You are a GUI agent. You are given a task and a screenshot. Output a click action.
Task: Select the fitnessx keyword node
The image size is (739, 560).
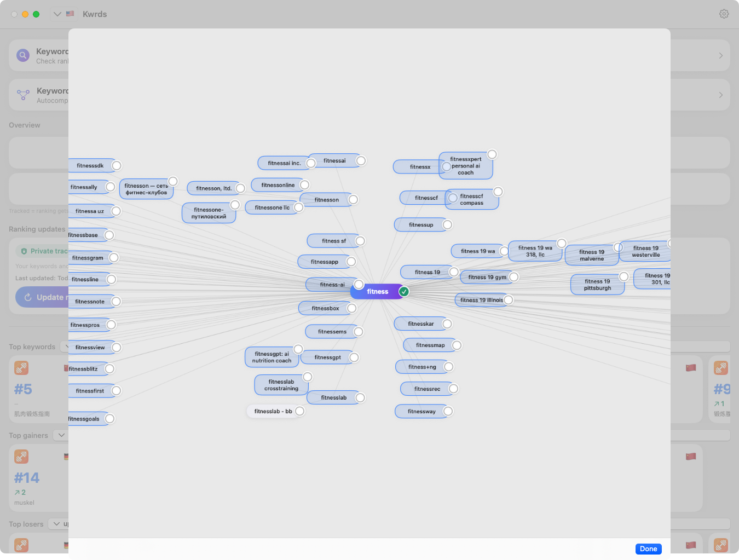point(420,167)
